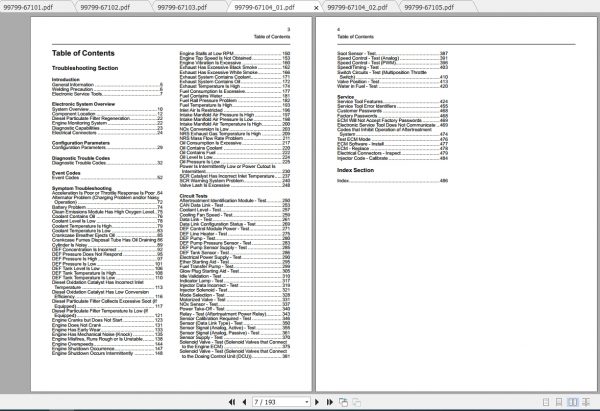600x411 pixels.
Task: Click the 'Inlet Air Is Restricted' entry
Action: 235,110
